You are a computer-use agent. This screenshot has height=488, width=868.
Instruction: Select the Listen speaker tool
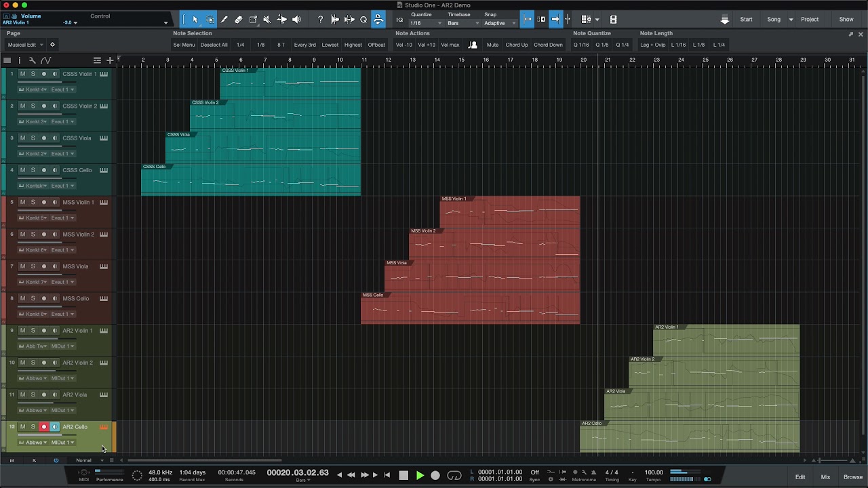(296, 20)
